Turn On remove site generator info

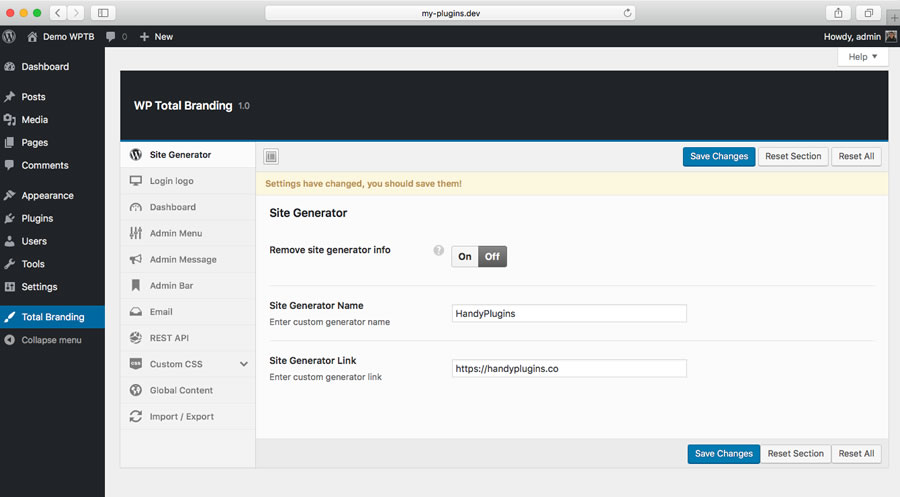[x=465, y=257]
